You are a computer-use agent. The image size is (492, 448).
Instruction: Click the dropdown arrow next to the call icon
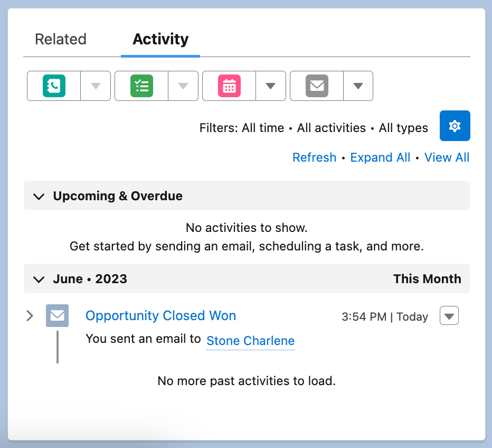click(95, 86)
